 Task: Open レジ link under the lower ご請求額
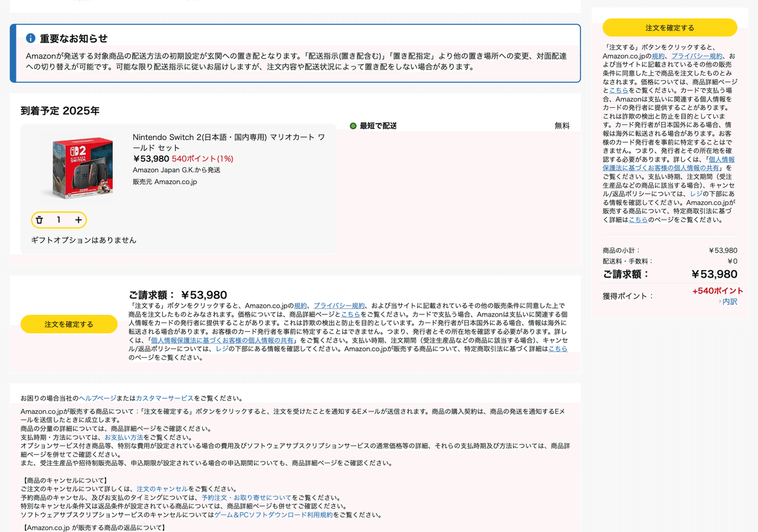[222, 348]
